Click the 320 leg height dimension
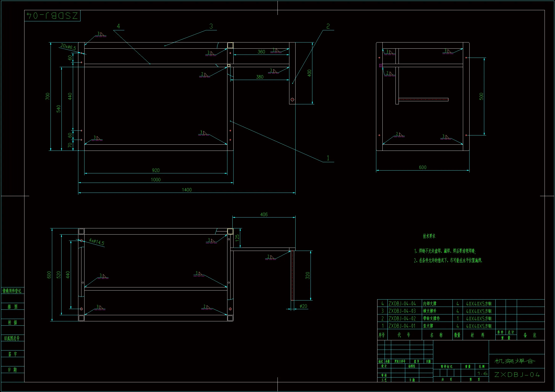The height and width of the screenshot is (392, 555). (307, 275)
